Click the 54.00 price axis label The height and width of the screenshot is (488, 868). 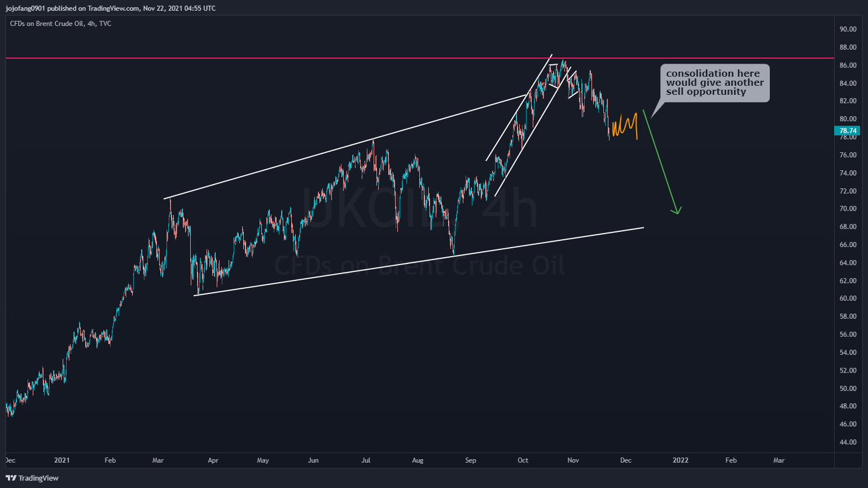coord(848,353)
